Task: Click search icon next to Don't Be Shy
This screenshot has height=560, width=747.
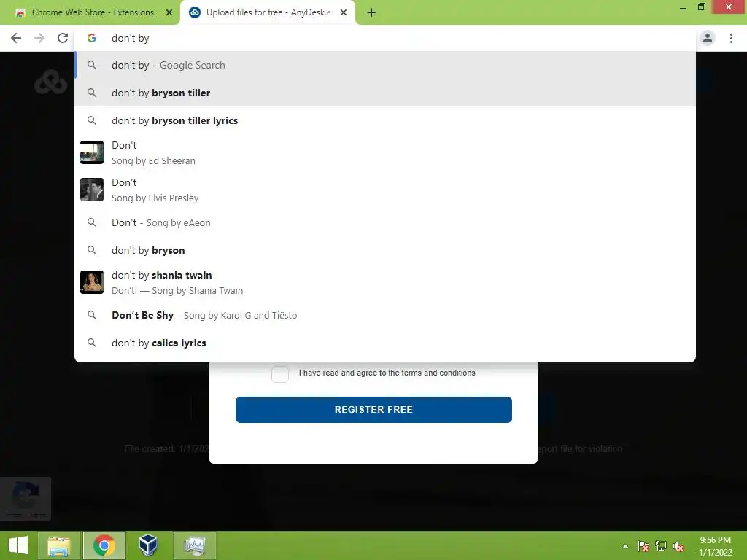Action: 92,315
